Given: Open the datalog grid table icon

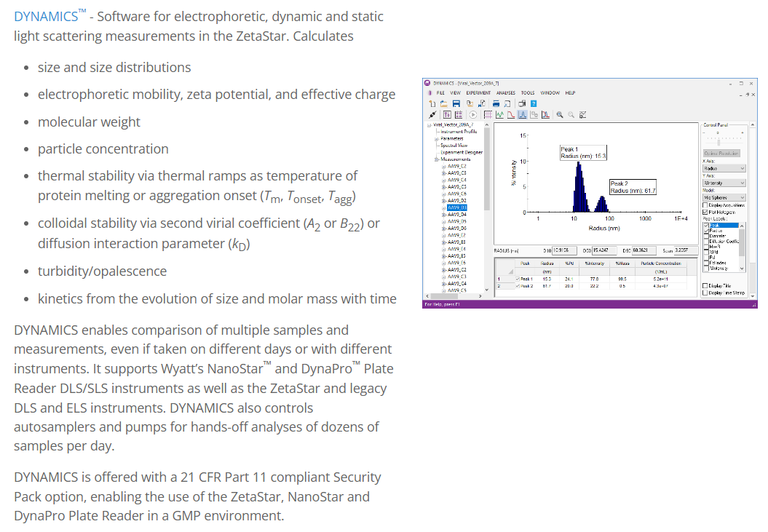Looking at the screenshot, I should 487,114.
